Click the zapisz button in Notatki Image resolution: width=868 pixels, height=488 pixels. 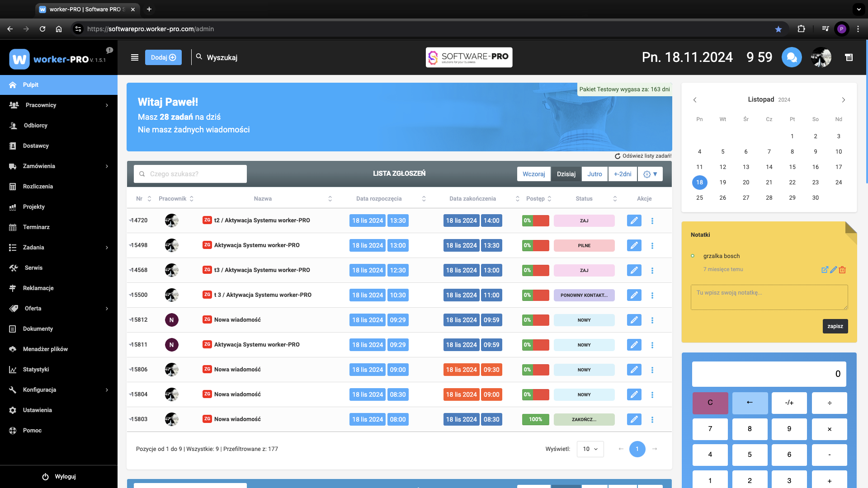click(x=835, y=326)
